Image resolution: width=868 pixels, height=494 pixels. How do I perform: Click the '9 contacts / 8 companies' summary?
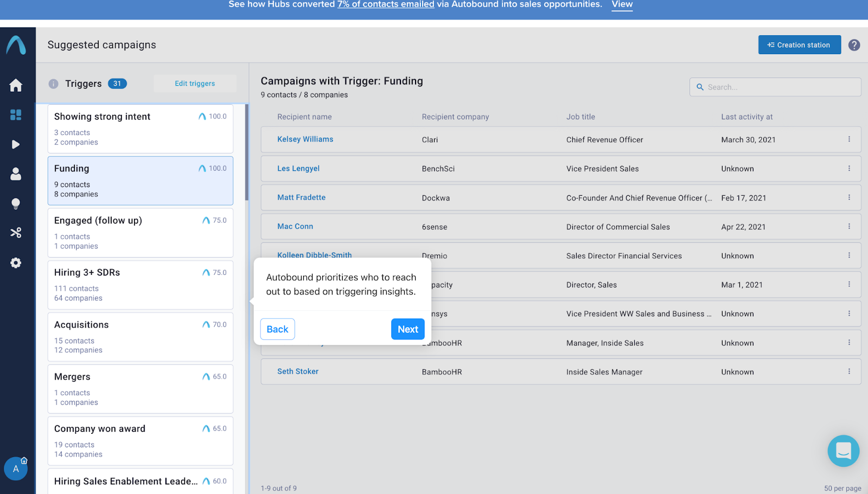coord(304,95)
